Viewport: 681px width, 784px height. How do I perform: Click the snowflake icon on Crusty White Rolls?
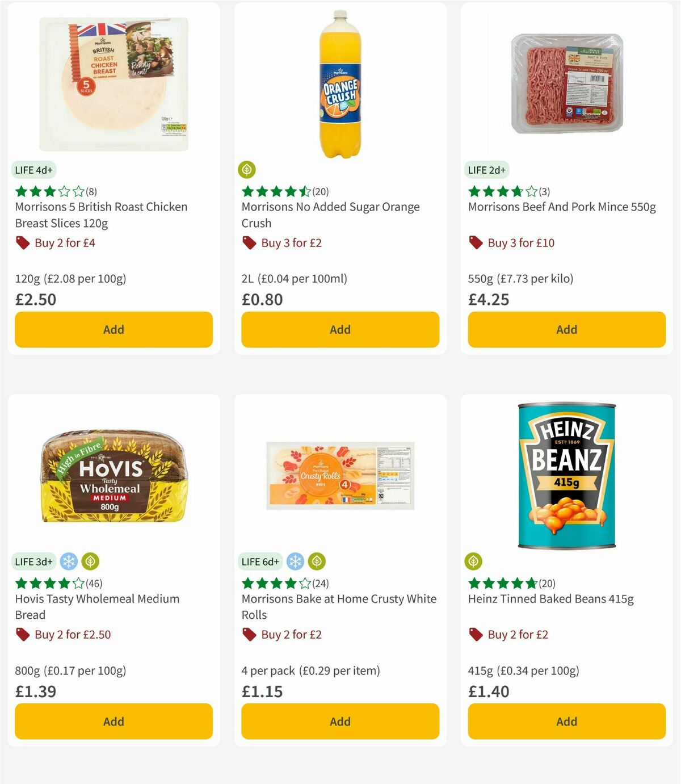pos(295,561)
